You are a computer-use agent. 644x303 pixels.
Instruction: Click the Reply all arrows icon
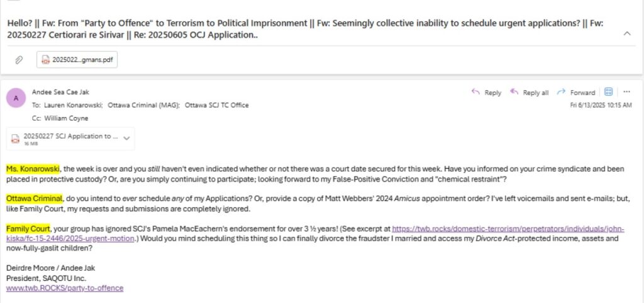tap(514, 92)
